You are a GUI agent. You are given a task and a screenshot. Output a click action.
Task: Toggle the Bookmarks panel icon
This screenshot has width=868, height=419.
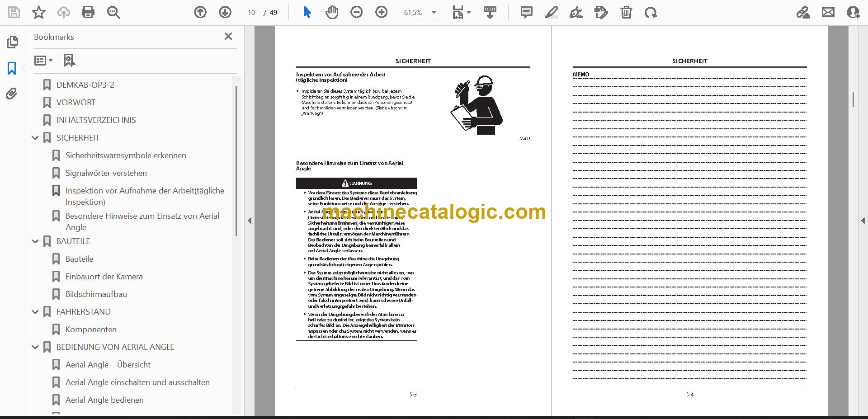tap(12, 68)
